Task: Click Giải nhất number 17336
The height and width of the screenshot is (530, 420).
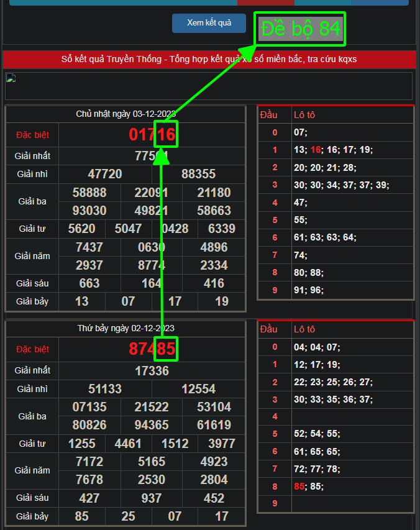Action: 152,371
